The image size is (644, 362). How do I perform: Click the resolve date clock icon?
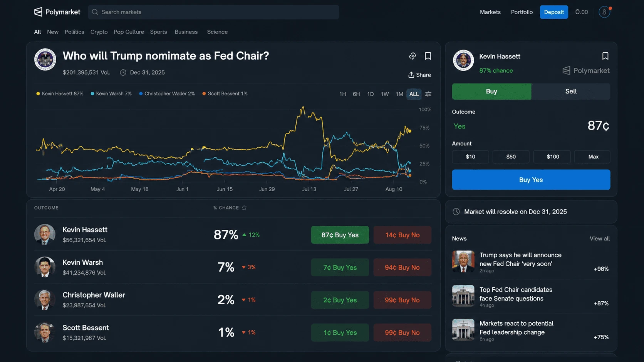(456, 212)
